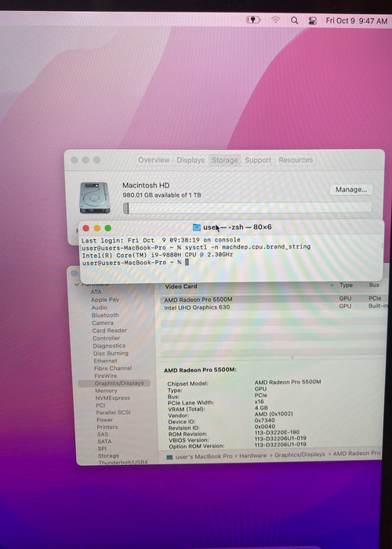Click the Device ID 0x7340 value
This screenshot has width=392, height=549.
[265, 420]
